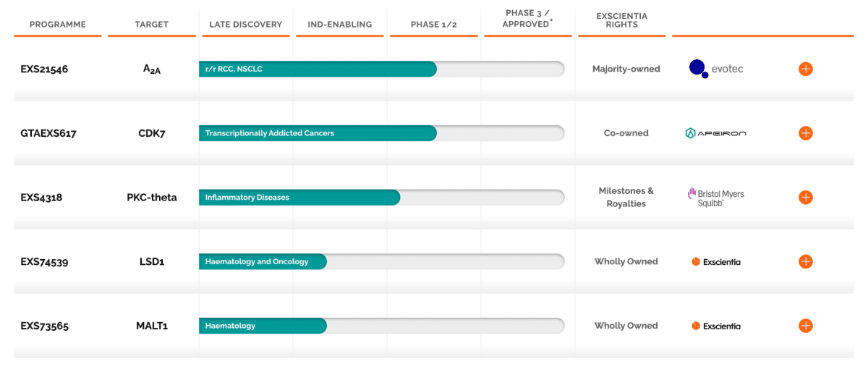Image resolution: width=868 pixels, height=380 pixels.
Task: Select the Programme column header
Action: coord(58,25)
